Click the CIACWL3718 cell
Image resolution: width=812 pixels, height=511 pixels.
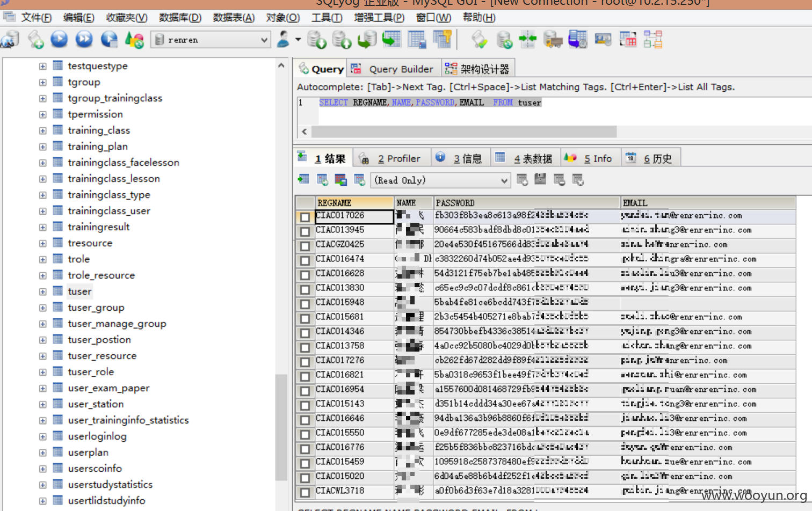(x=354, y=491)
